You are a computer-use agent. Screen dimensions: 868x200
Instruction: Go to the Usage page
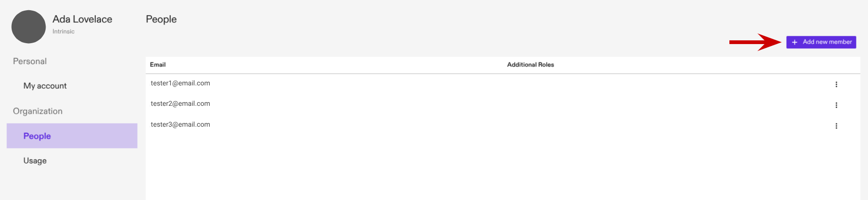pyautogui.click(x=35, y=161)
